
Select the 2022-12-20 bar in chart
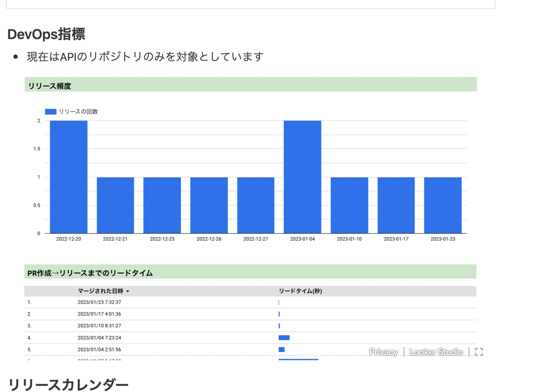coord(69,177)
